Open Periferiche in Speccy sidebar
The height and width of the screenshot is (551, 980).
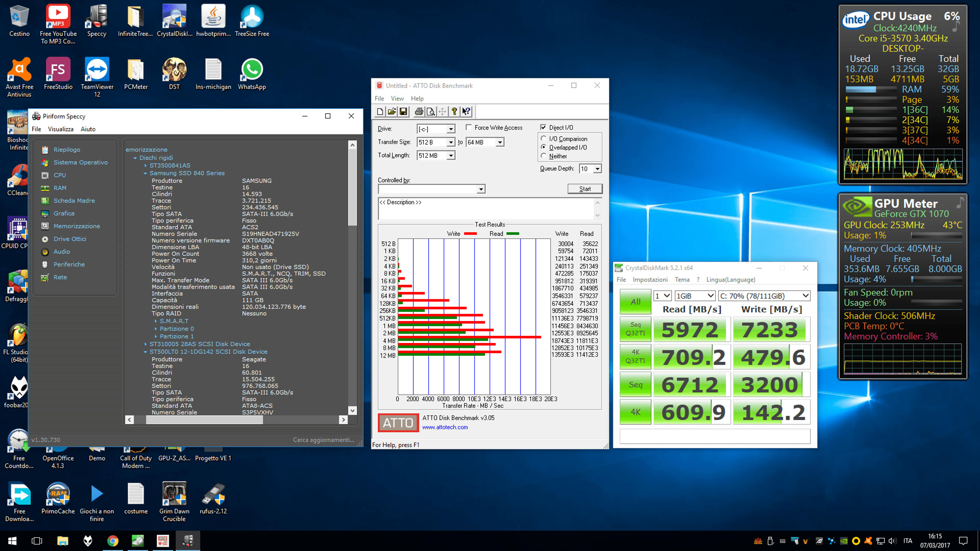(x=69, y=264)
